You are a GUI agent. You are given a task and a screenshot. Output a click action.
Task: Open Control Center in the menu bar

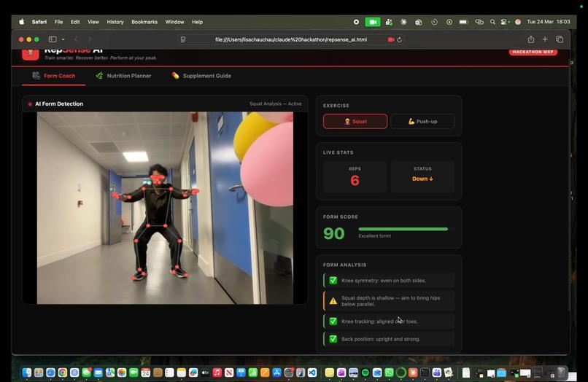point(505,22)
